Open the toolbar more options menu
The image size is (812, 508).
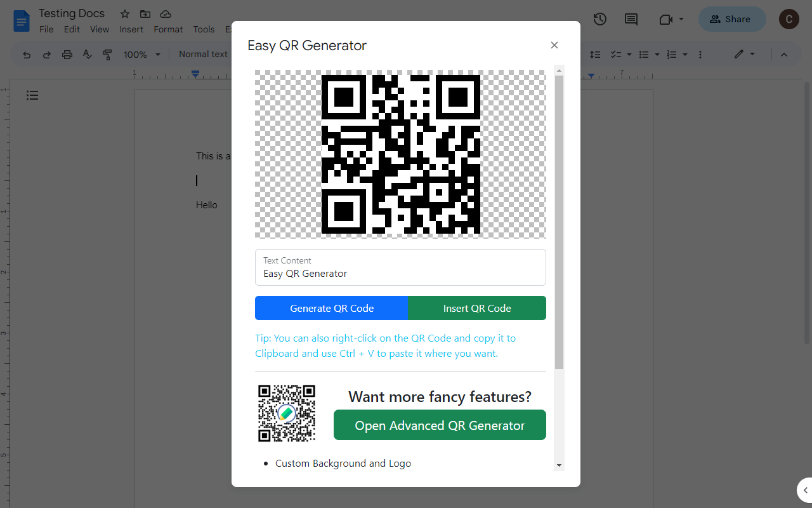pyautogui.click(x=700, y=55)
